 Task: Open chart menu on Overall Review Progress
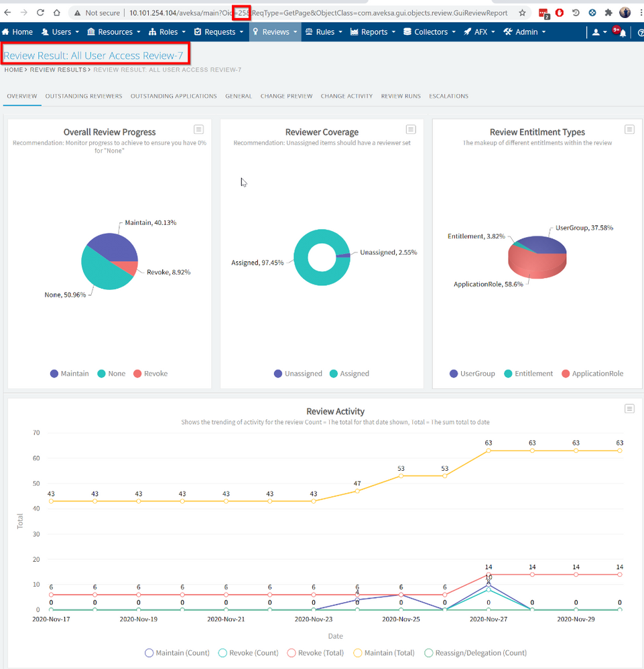tap(198, 129)
